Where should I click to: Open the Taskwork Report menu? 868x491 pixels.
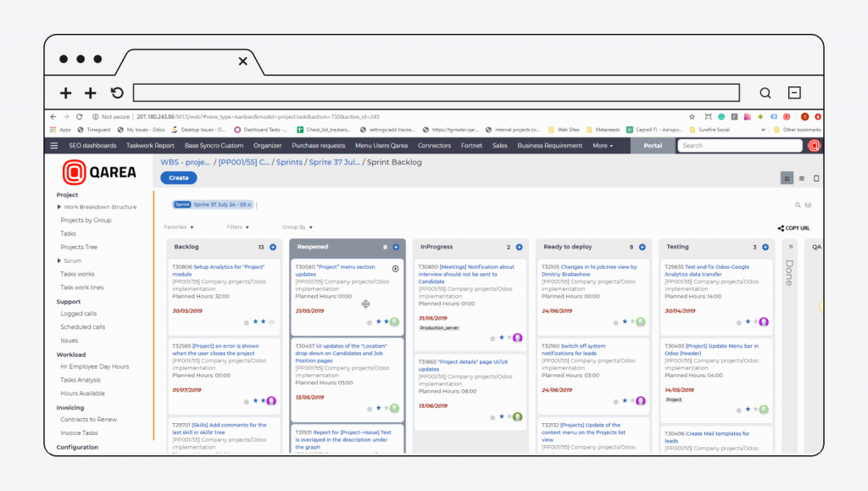click(150, 146)
